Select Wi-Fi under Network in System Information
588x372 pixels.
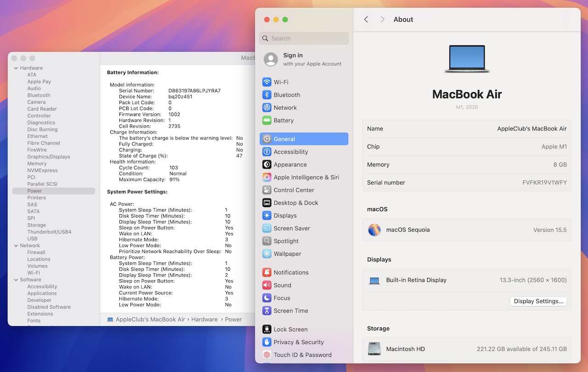[x=34, y=273]
